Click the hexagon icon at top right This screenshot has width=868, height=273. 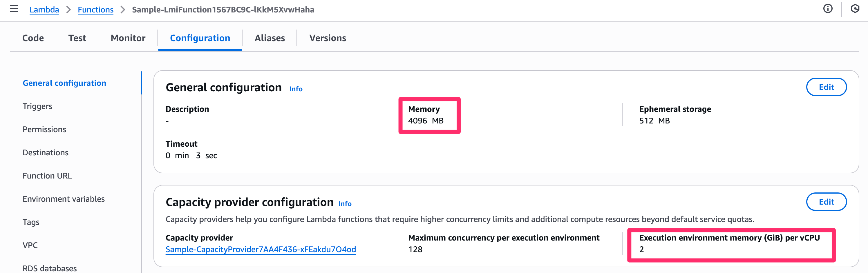[x=855, y=9]
